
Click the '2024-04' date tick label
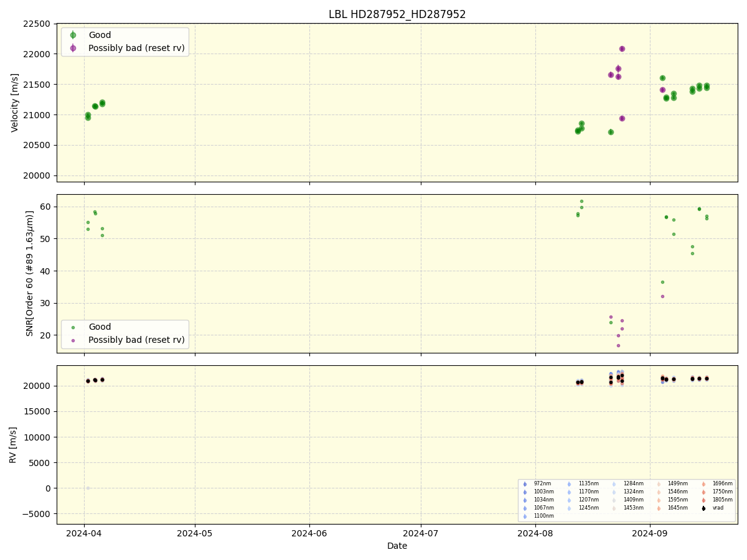(84, 533)
